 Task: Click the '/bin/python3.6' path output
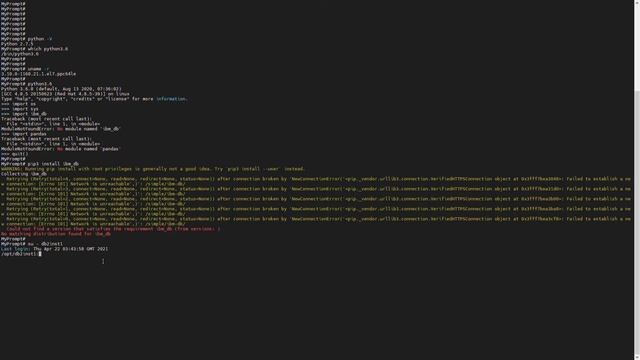(x=20, y=54)
